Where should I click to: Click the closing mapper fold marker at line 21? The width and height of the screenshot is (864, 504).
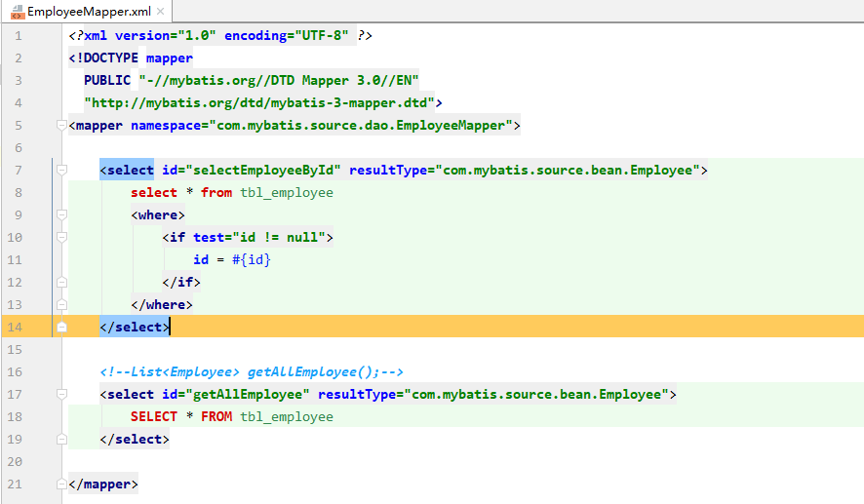[61, 485]
